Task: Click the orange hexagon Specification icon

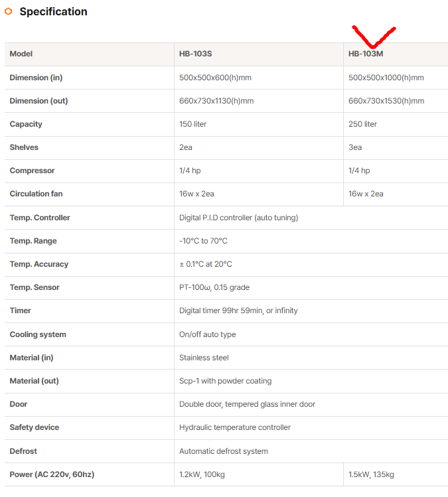Action: [9, 11]
